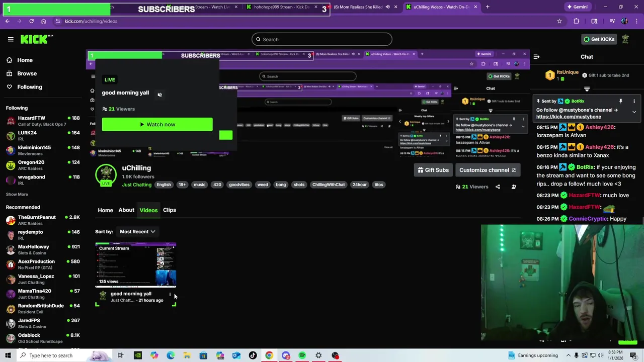This screenshot has height=362, width=644.
Task: Open Chrome extensions puzzle icon
Action: click(577, 21)
